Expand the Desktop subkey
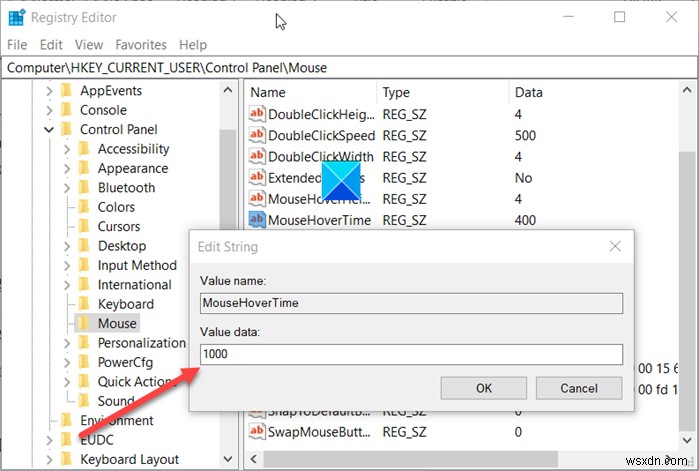The width and height of the screenshot is (699, 471). pos(67,246)
